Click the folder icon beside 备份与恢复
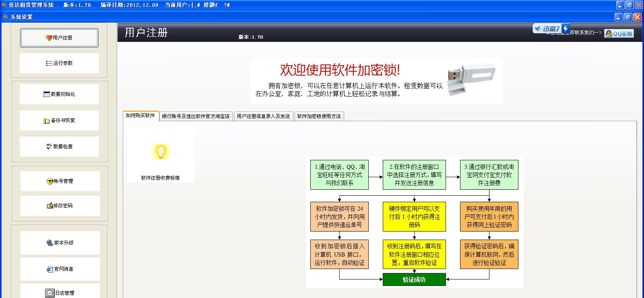Image resolution: width=644 pixels, height=298 pixels. coord(47,121)
